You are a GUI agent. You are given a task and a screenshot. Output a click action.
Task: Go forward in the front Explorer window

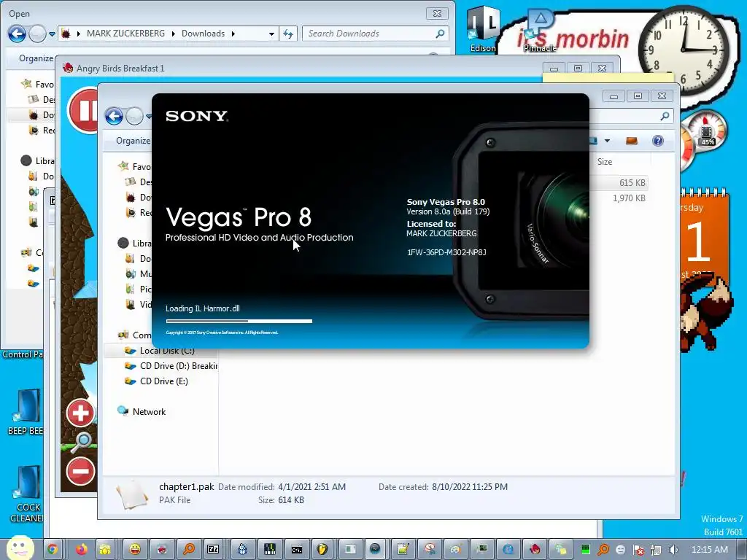tap(135, 116)
